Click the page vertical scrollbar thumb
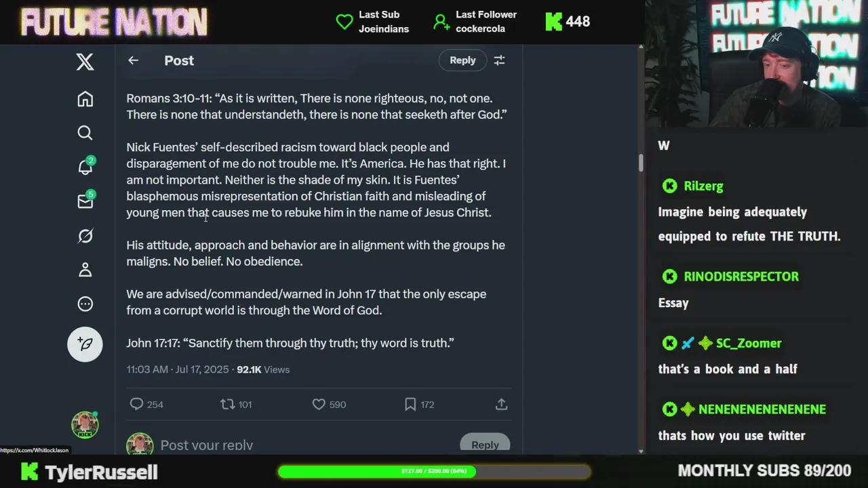Image resolution: width=868 pixels, height=488 pixels. point(641,163)
